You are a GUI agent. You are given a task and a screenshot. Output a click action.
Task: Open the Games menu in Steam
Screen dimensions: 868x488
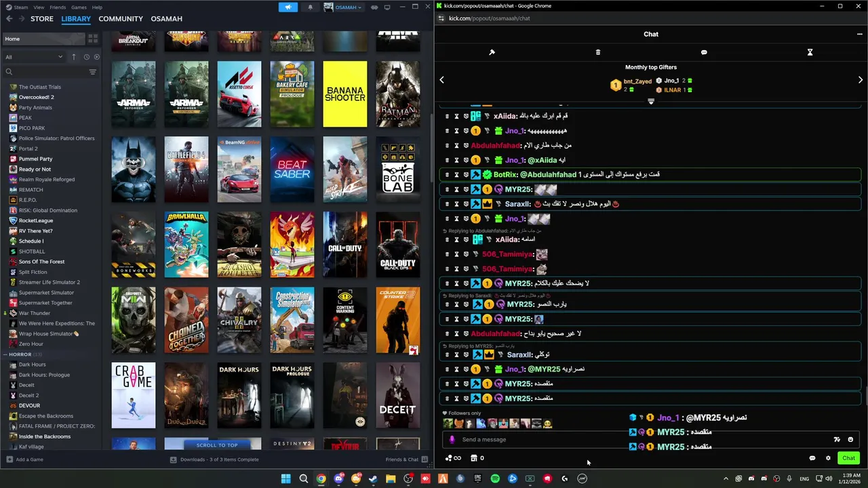click(x=79, y=7)
